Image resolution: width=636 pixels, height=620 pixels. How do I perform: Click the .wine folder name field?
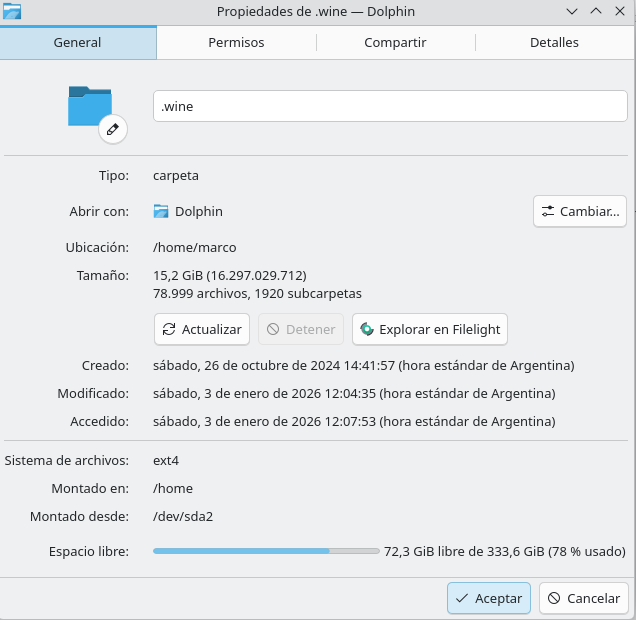(390, 106)
